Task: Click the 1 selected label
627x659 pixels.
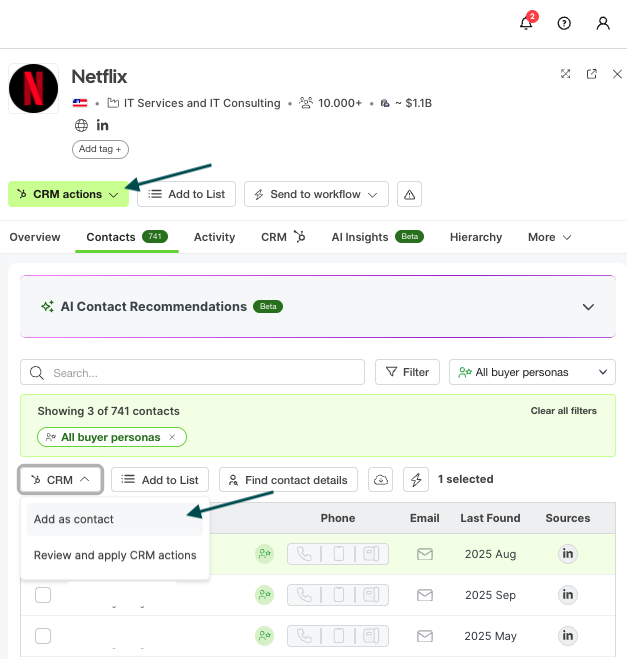Action: coord(466,479)
